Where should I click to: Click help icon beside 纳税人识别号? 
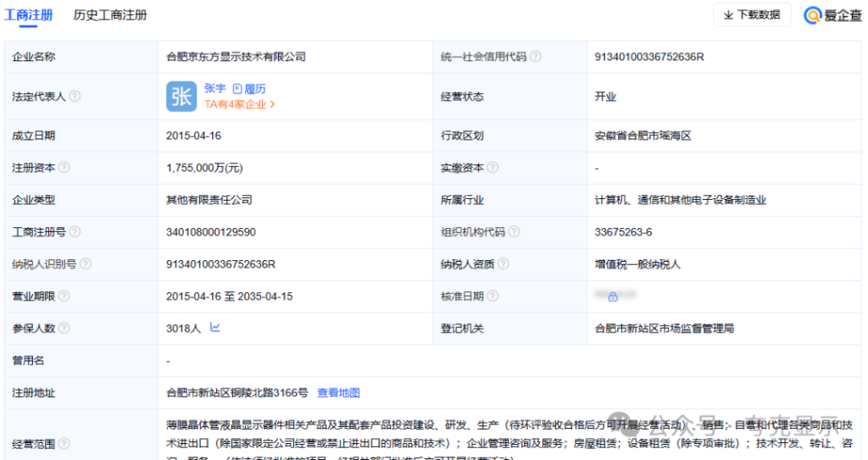[x=86, y=263]
